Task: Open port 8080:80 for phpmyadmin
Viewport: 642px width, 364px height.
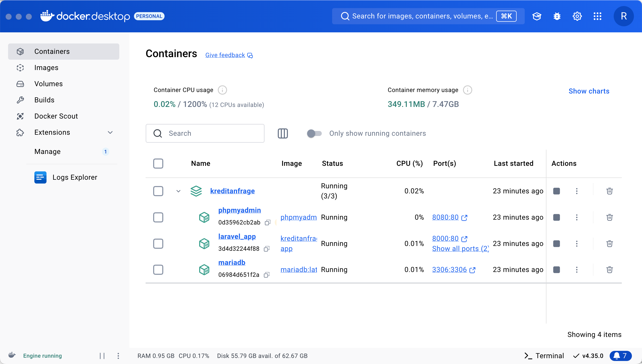Action: 450,217
